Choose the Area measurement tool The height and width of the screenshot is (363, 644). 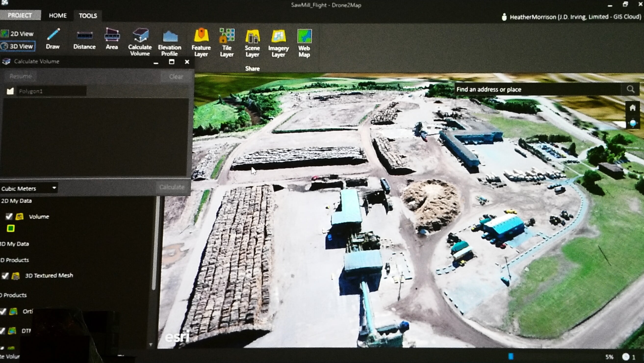[x=112, y=39]
